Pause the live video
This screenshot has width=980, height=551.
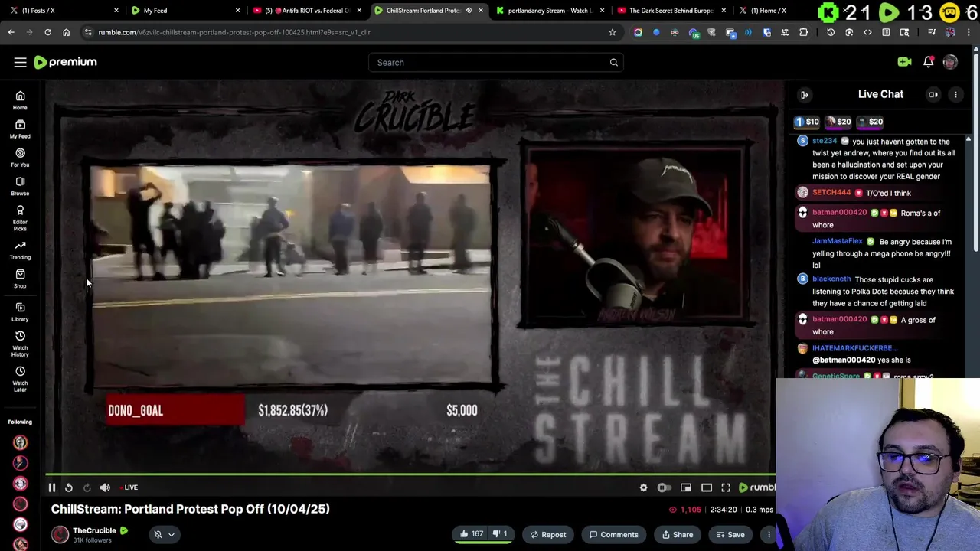coord(52,487)
